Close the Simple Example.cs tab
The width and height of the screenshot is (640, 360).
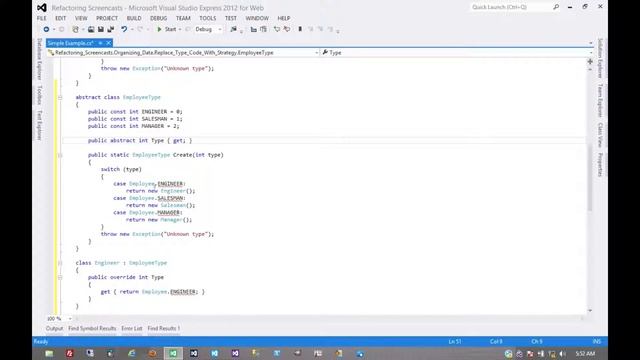click(x=109, y=43)
